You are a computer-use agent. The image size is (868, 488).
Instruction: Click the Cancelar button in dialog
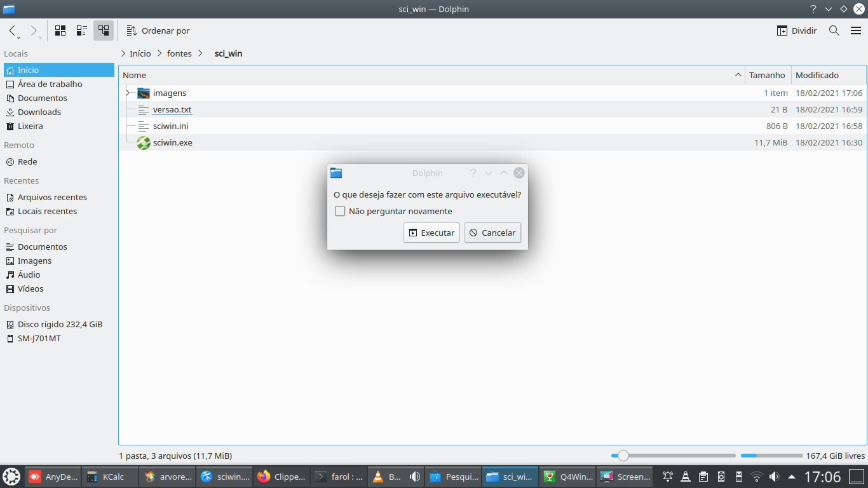(x=493, y=233)
